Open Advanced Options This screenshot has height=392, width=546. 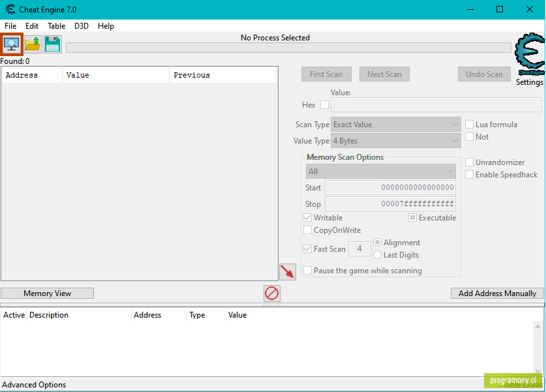click(34, 384)
